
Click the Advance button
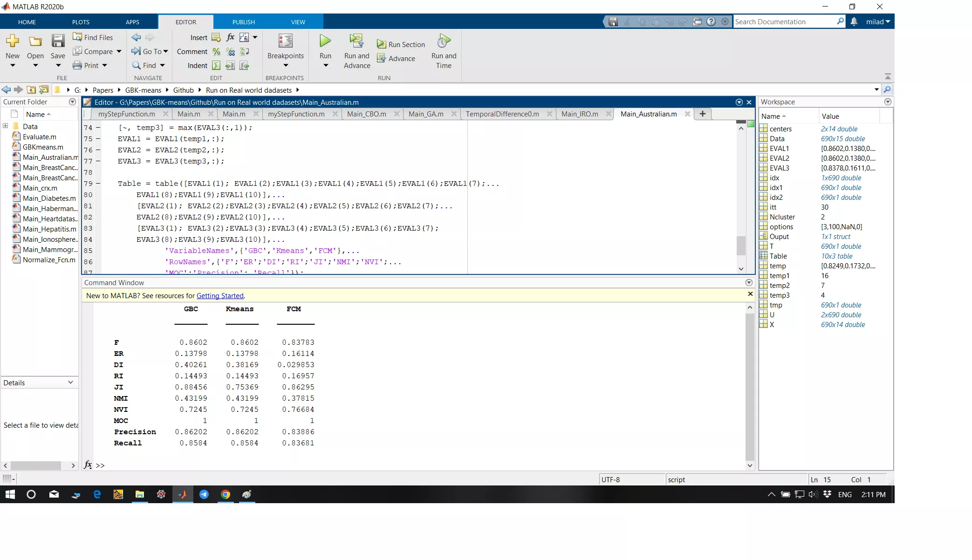pyautogui.click(x=396, y=58)
